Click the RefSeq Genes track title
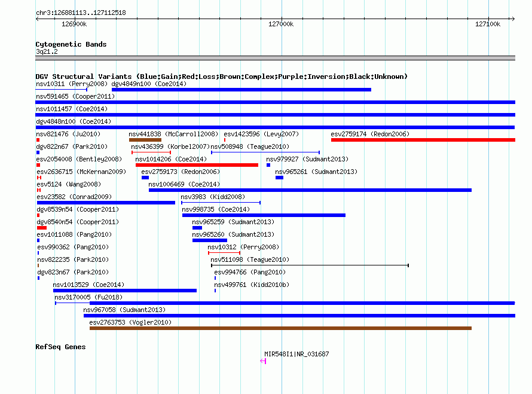The height and width of the screenshot is (394, 532). (x=60, y=347)
